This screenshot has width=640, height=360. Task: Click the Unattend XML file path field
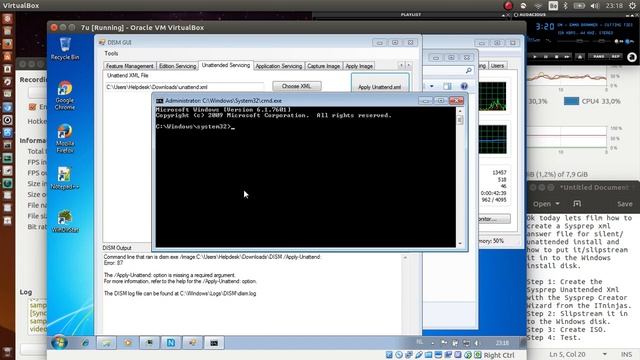tap(185, 87)
